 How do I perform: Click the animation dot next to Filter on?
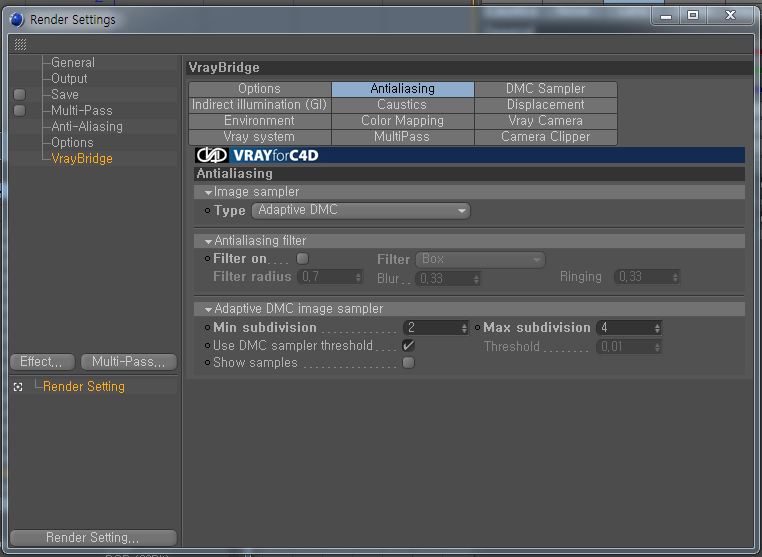pyautogui.click(x=208, y=259)
